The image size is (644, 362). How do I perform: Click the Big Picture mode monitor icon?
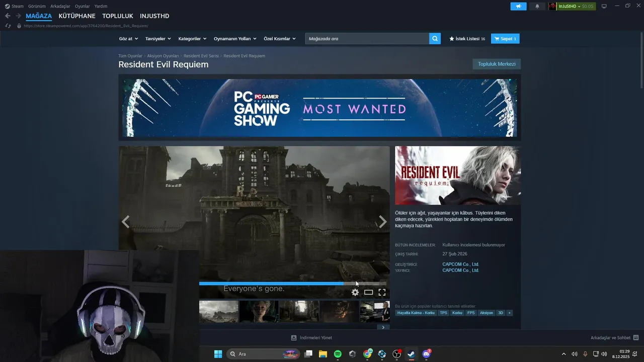[x=604, y=6]
